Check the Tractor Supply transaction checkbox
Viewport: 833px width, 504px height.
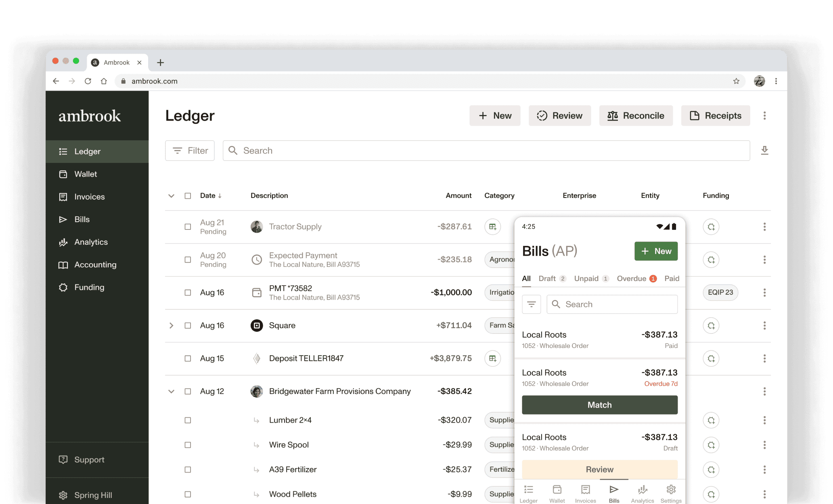click(x=188, y=227)
